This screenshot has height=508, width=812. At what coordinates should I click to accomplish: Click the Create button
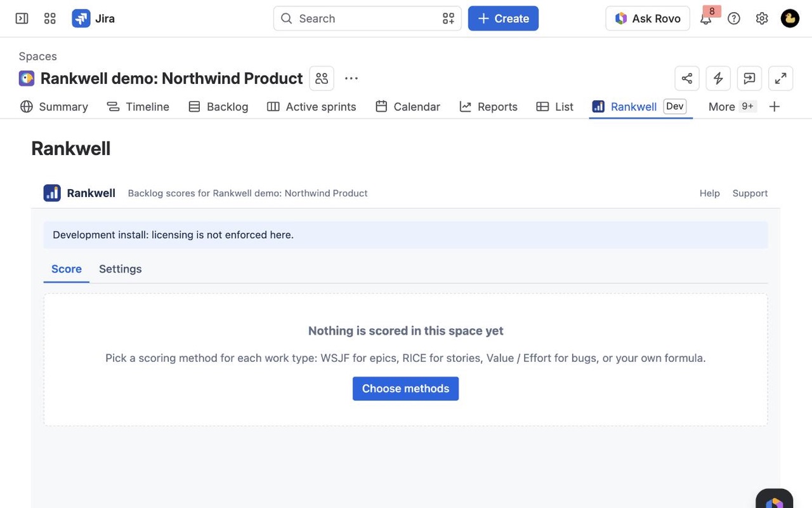coord(503,18)
